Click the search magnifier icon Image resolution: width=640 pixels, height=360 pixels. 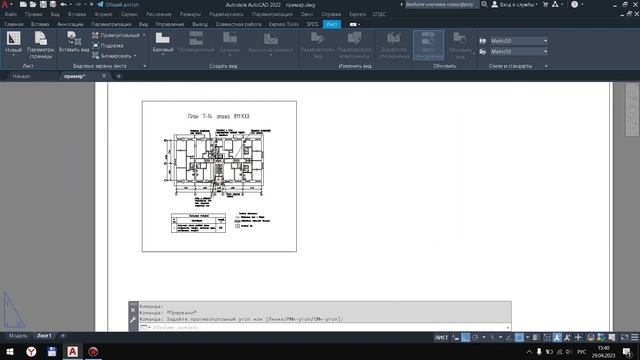(x=484, y=4)
